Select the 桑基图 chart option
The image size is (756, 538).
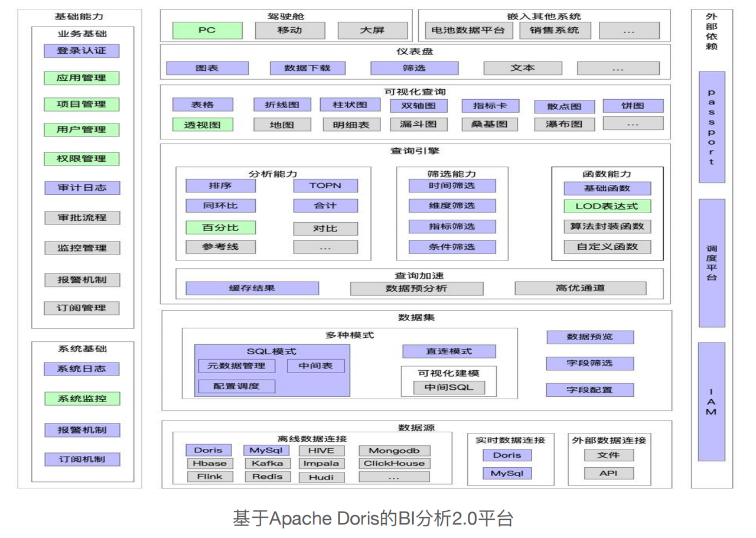coord(490,124)
